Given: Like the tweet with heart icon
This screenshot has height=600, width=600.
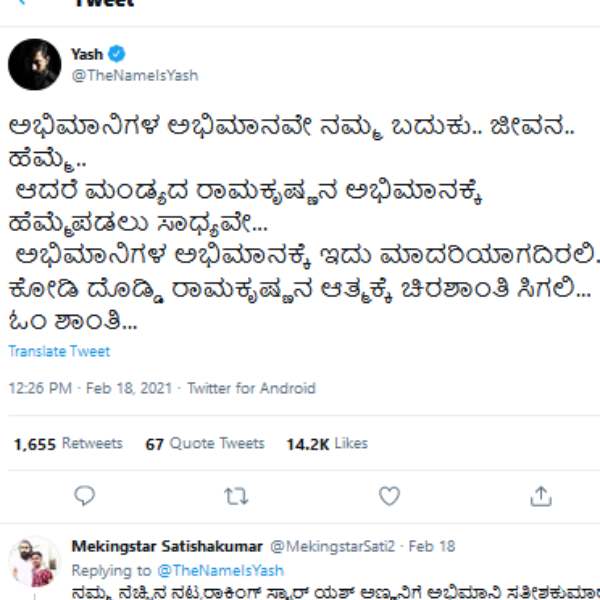Looking at the screenshot, I should point(388,495).
